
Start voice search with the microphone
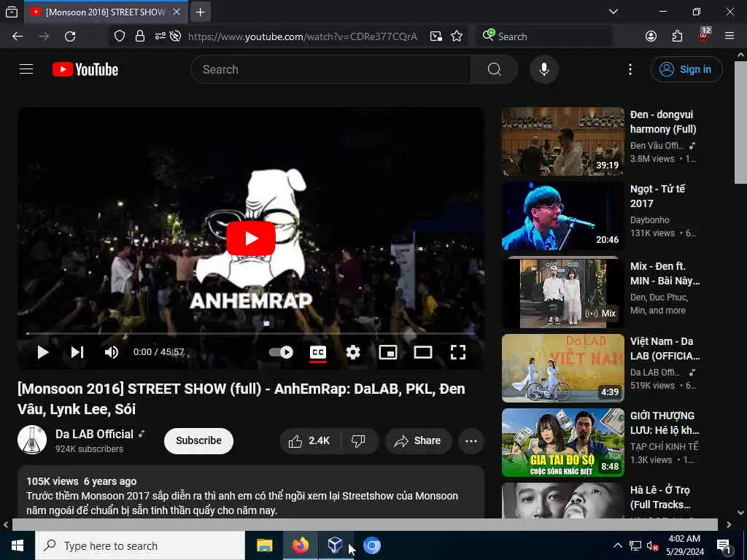(544, 69)
